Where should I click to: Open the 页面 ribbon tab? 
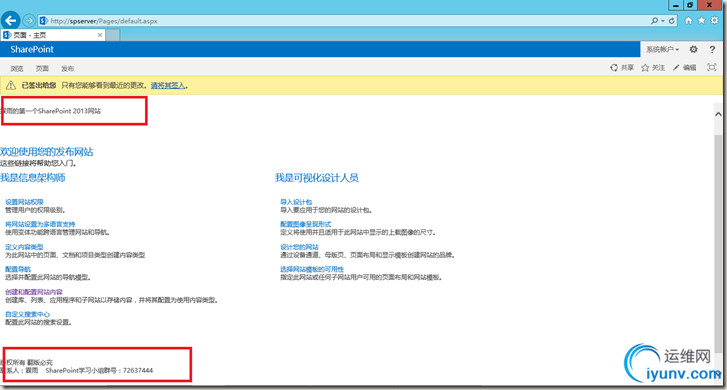pyautogui.click(x=42, y=69)
